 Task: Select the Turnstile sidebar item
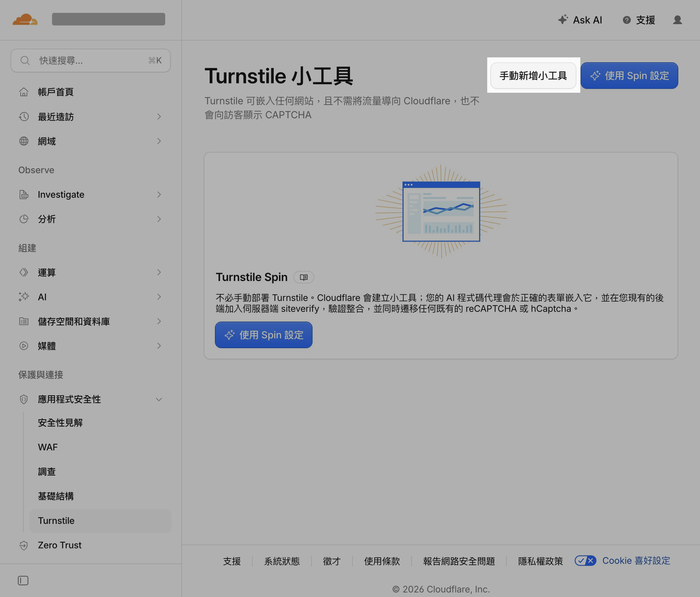[100, 521]
